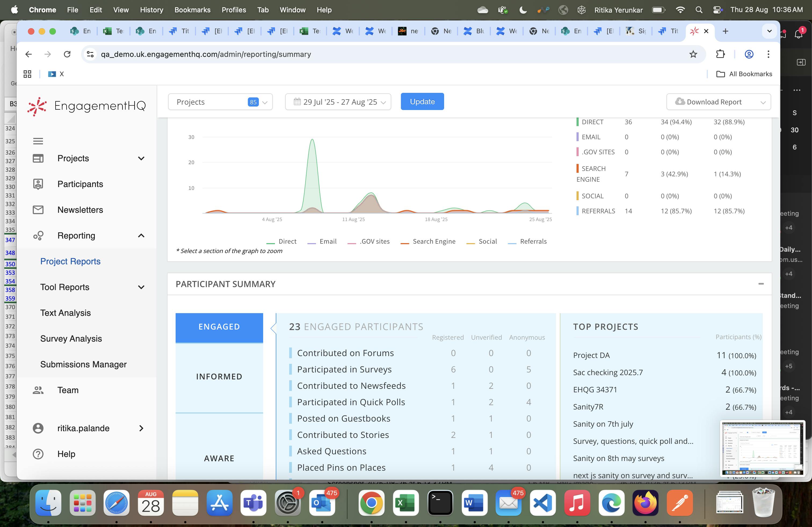Screen dimensions: 812x527
Task: Open Chrome extensions puzzle icon
Action: click(x=720, y=54)
